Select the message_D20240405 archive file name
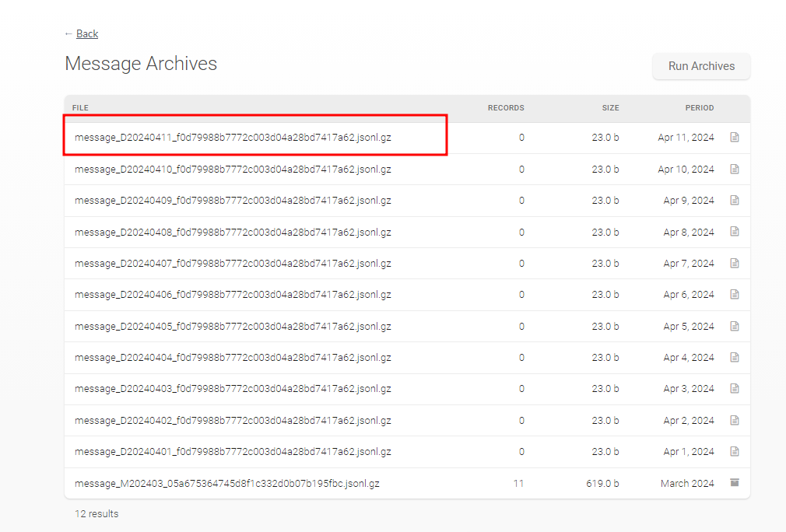786x532 pixels. pyautogui.click(x=233, y=327)
